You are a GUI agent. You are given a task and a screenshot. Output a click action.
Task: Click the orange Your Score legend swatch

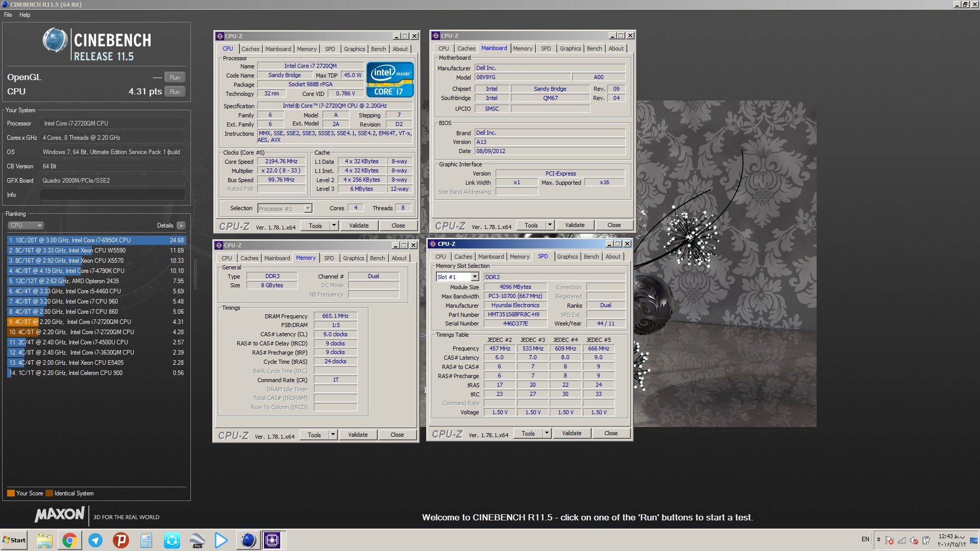point(11,493)
